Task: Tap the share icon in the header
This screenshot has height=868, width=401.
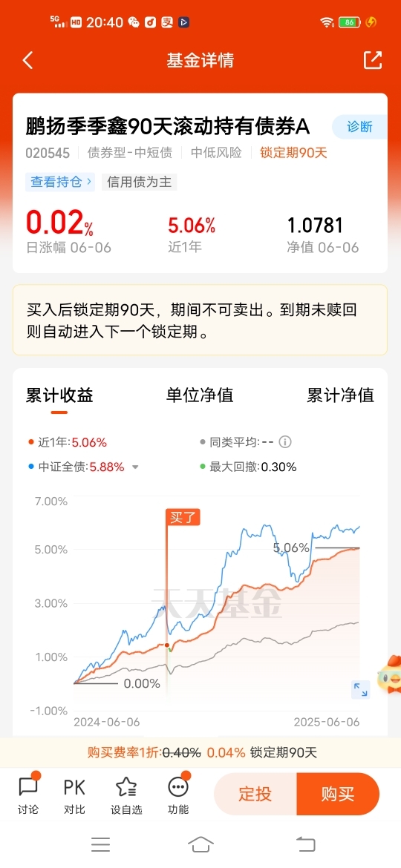Action: [x=373, y=60]
